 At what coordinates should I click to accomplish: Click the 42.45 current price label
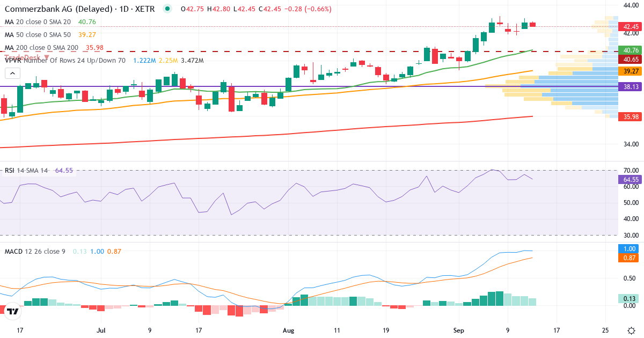click(x=629, y=26)
